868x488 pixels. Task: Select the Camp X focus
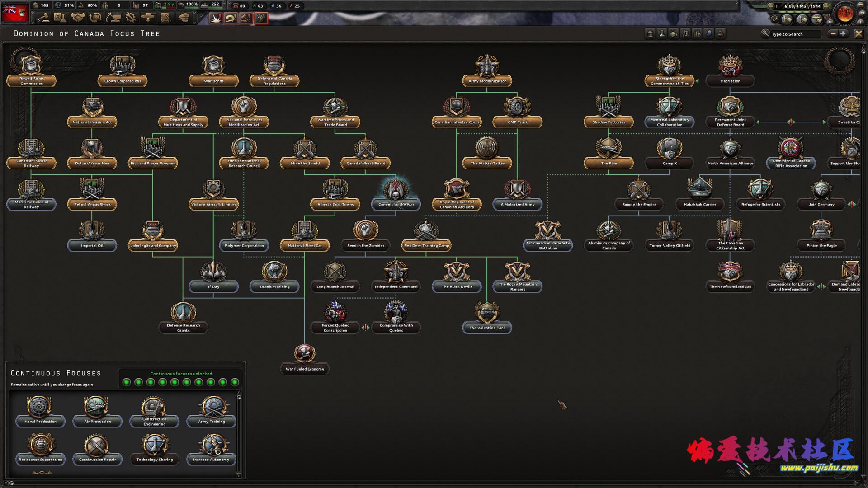click(x=670, y=154)
